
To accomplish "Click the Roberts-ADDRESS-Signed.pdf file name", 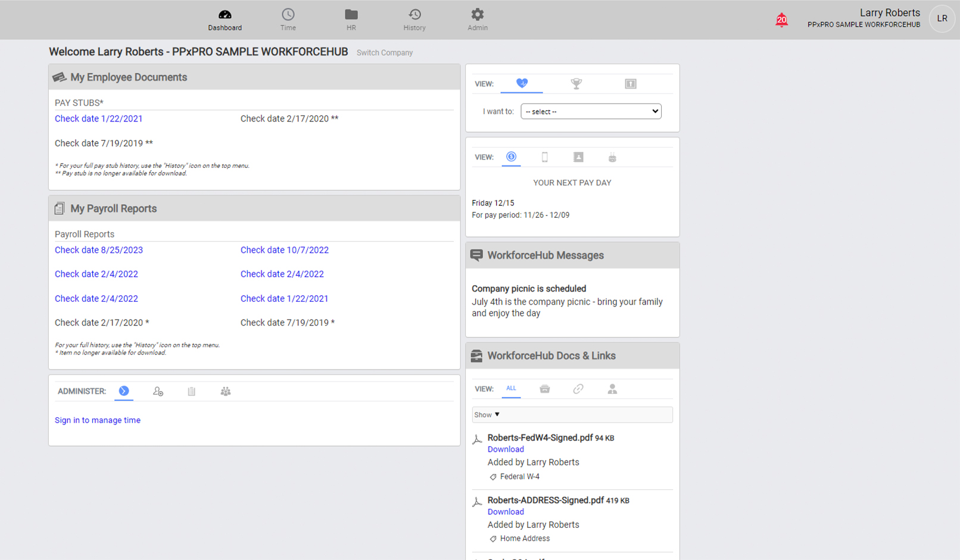I will coord(546,500).
